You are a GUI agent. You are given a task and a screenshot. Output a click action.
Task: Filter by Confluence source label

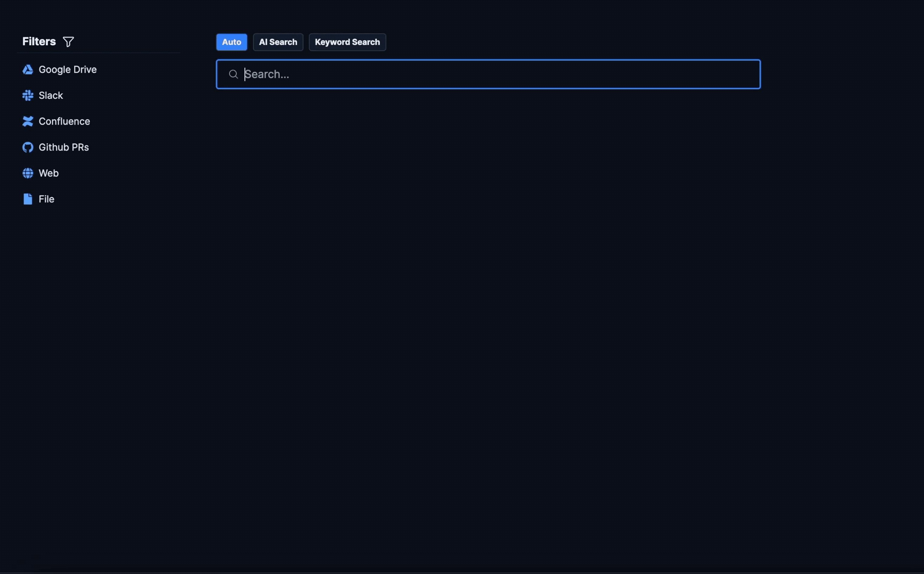coord(64,122)
